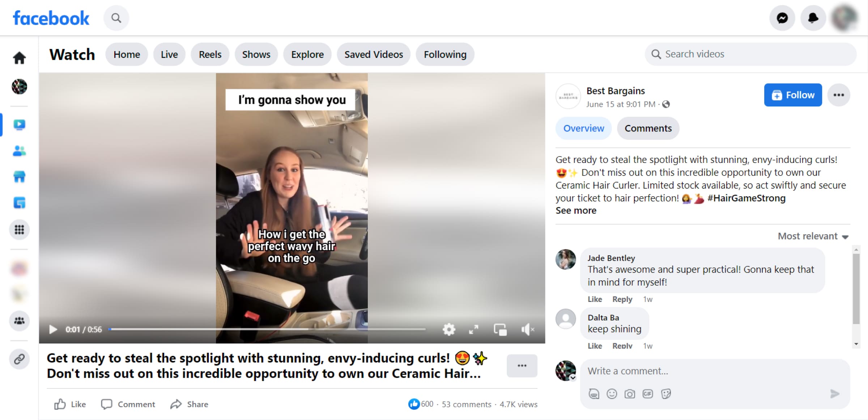
Task: Open Messenger from the top bar
Action: pyautogui.click(x=782, y=18)
